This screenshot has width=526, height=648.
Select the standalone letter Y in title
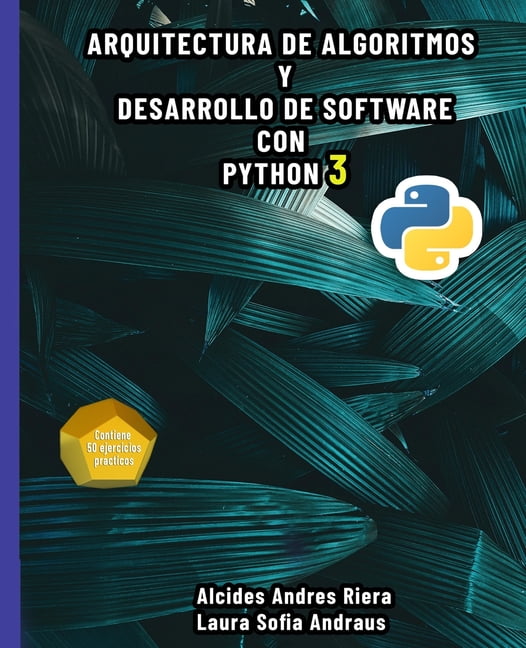click(x=285, y=77)
